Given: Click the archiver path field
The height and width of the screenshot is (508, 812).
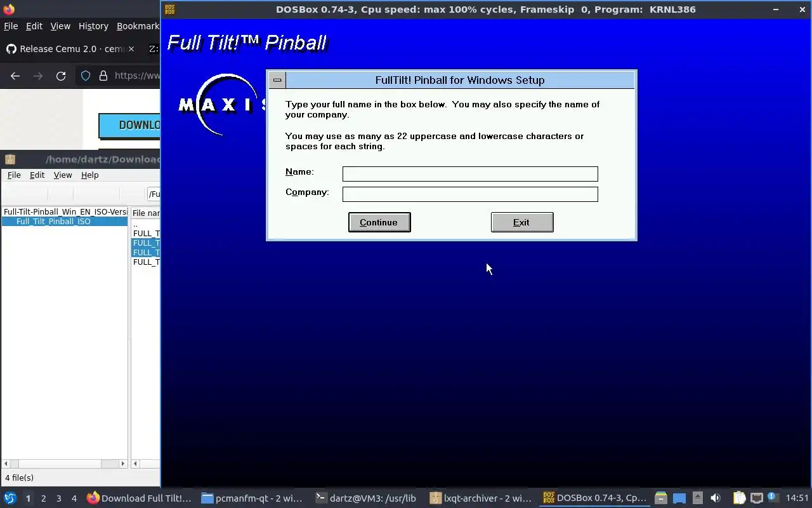Looking at the screenshot, I should point(154,194).
